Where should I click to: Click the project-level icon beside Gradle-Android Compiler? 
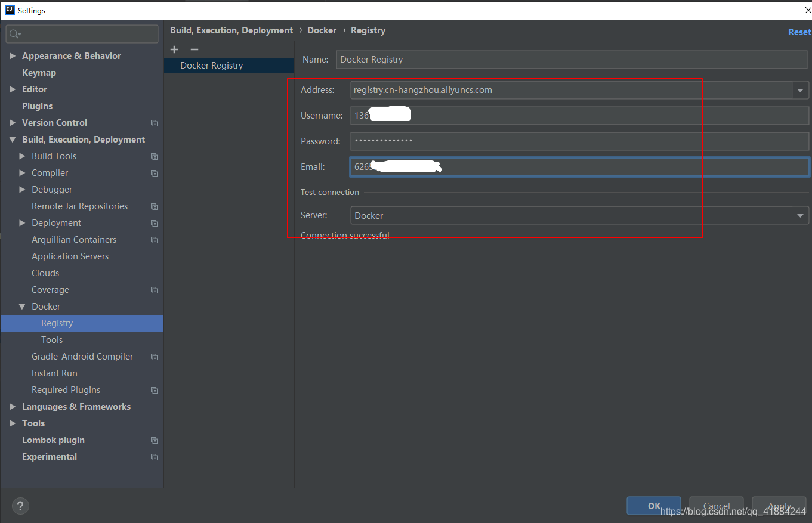pyautogui.click(x=154, y=357)
